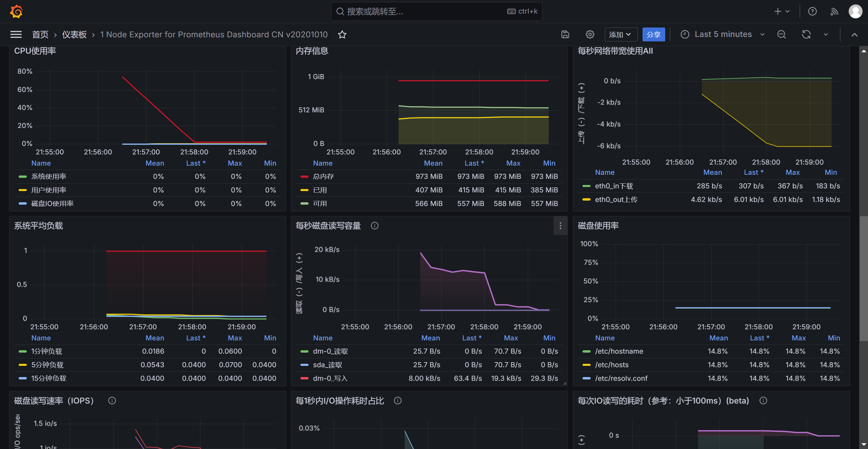Go to 仪表板 breadcrumb

point(74,34)
